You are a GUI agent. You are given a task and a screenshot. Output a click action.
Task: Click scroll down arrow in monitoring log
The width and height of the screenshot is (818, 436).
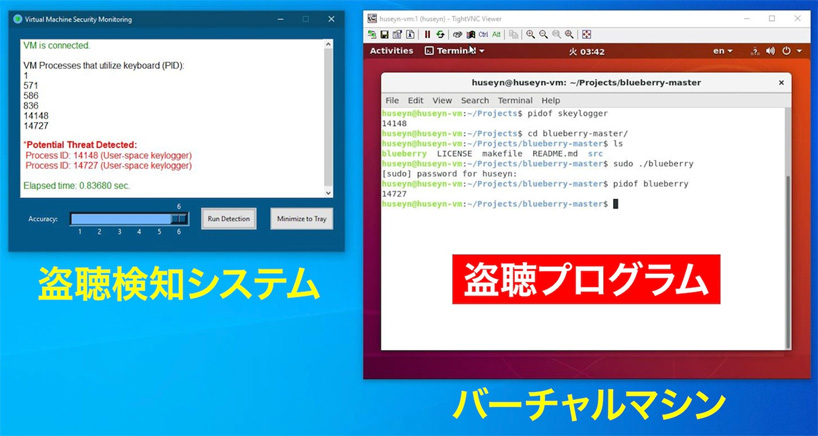point(328,193)
